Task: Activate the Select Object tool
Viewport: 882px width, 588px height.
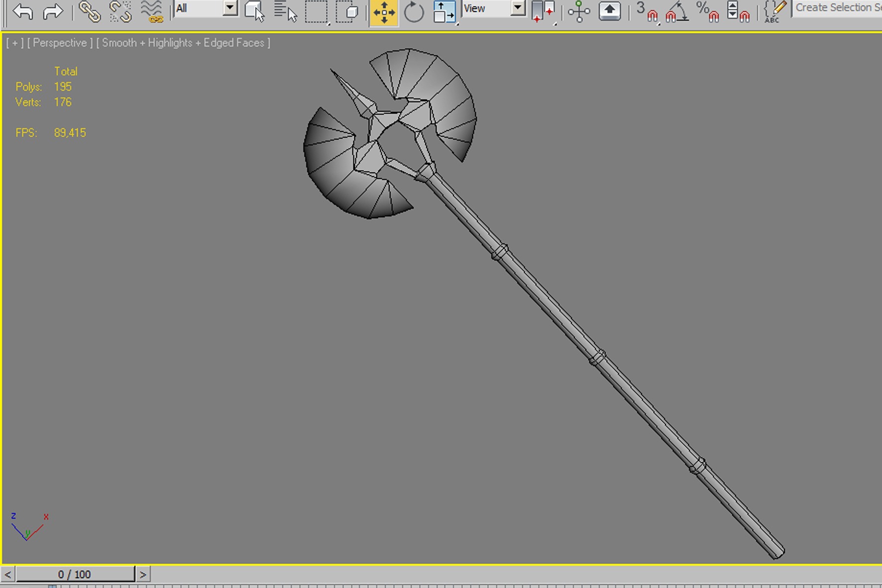Action: coord(254,11)
